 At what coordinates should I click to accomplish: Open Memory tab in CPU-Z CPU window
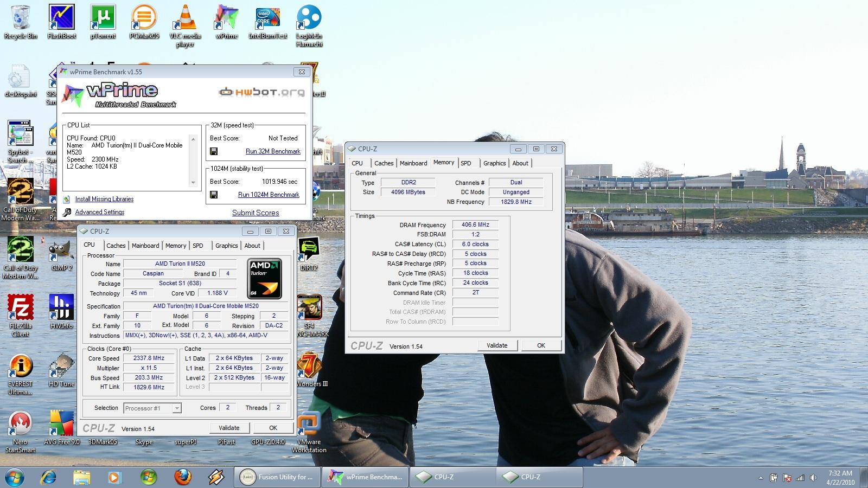176,246
